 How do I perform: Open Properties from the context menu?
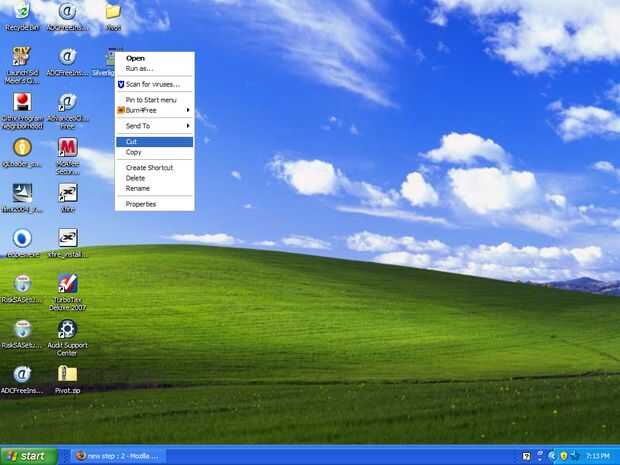[x=154, y=204]
